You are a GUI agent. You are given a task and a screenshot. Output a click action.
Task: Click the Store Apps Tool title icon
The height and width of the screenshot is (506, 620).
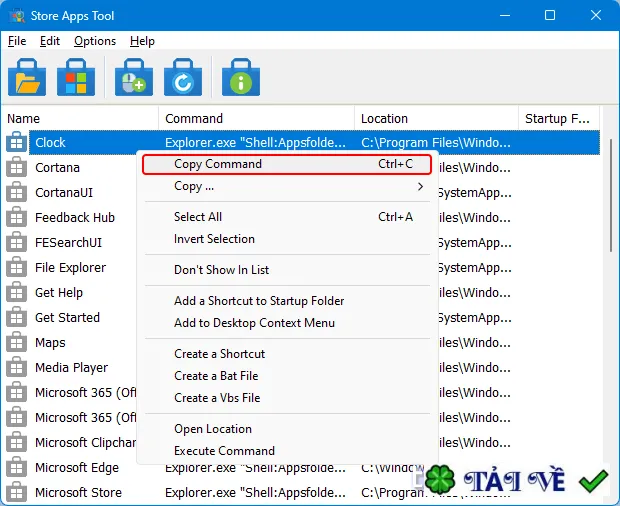pos(17,16)
